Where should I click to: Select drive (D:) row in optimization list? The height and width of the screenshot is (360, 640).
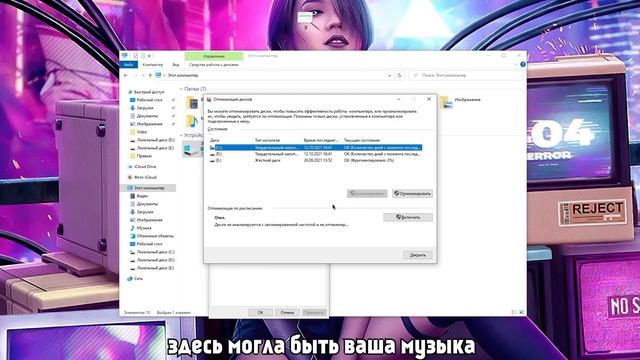pos(316,154)
